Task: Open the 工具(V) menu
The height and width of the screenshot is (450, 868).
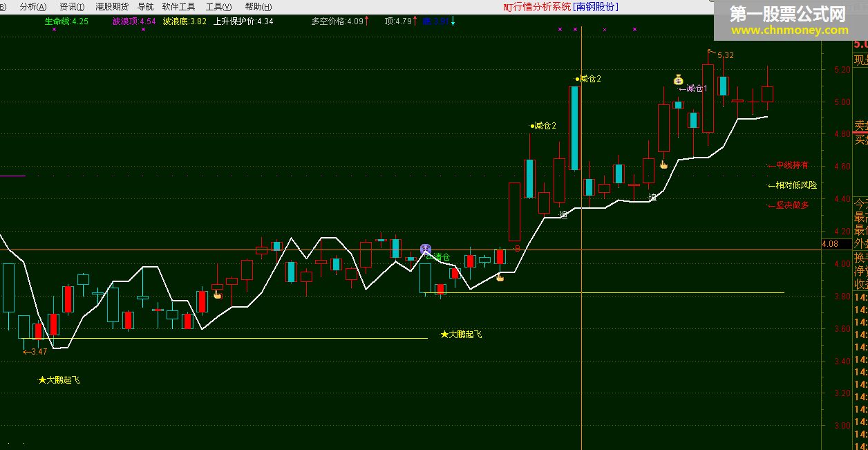Action: 219,7
